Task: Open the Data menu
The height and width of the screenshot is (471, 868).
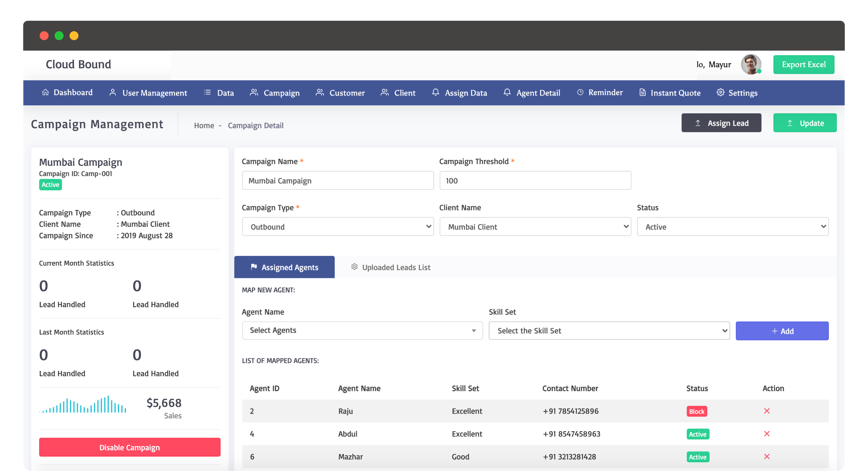Action: click(x=219, y=93)
